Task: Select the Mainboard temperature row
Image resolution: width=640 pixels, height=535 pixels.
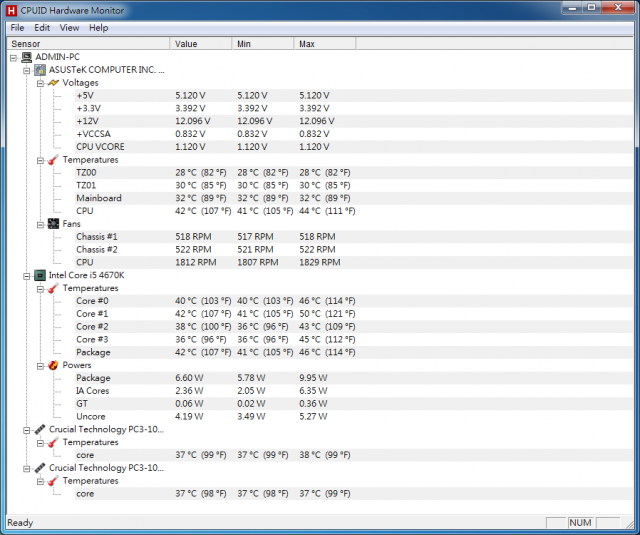Action: coord(354,198)
